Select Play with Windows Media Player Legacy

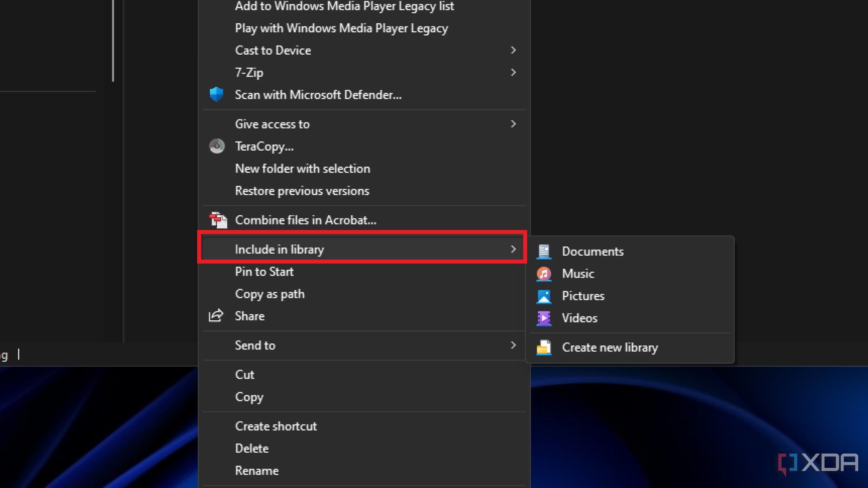[364, 28]
